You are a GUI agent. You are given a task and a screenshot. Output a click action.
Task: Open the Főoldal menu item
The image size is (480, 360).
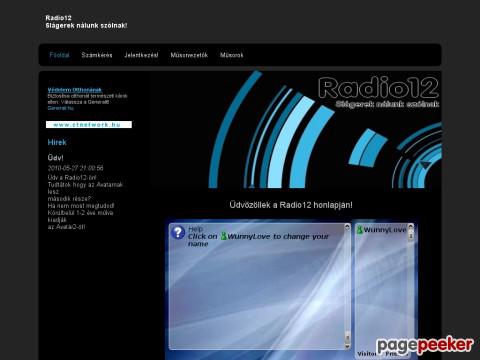(59, 55)
